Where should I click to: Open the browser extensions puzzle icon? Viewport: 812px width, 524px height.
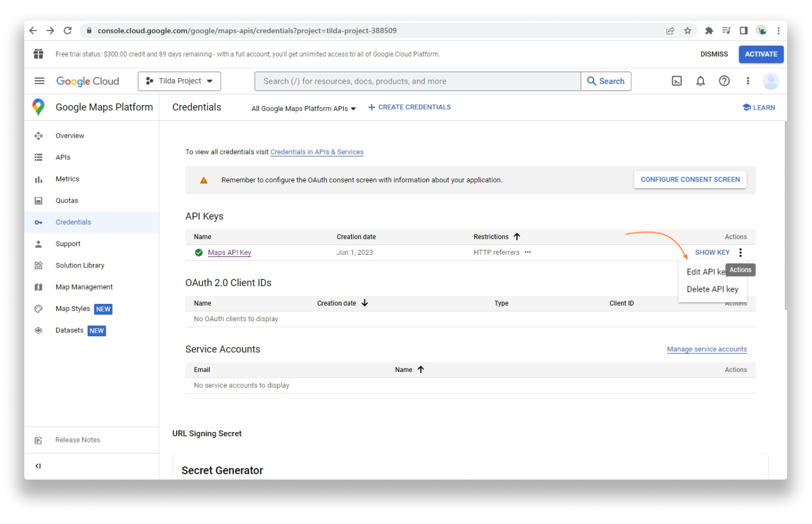[x=709, y=31]
